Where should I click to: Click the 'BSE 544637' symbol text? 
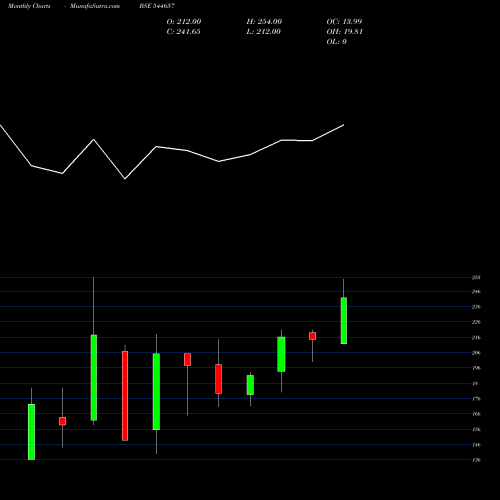click(157, 6)
